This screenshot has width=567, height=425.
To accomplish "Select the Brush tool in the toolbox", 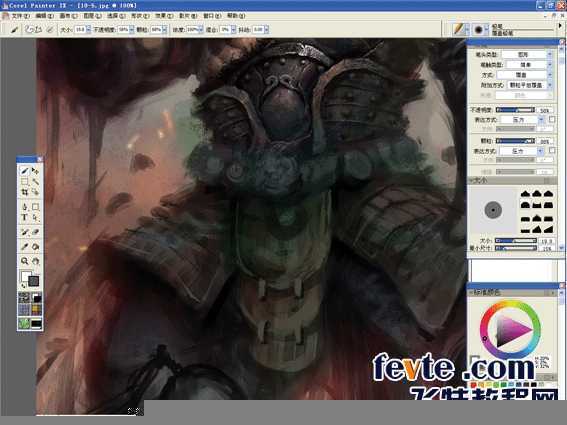I will pos(24,171).
